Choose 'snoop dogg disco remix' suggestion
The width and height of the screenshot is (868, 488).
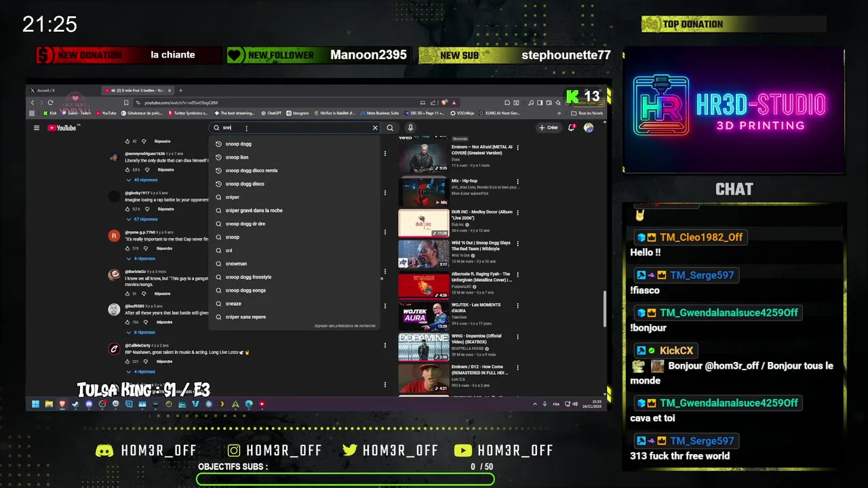coord(294,170)
